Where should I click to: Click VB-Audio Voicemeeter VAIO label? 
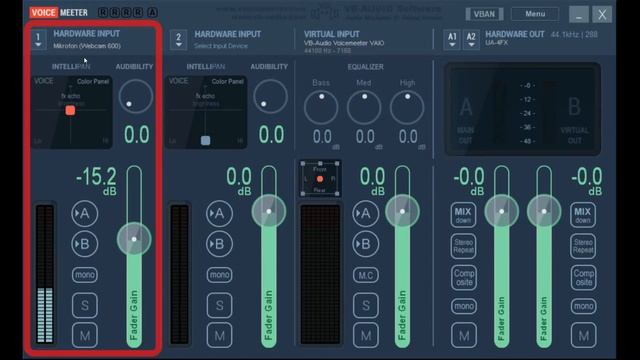344,43
